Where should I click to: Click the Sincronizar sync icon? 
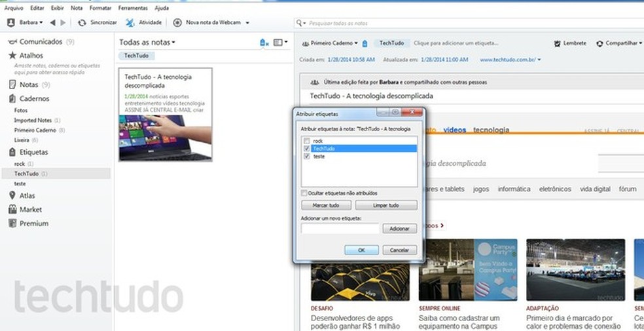tap(82, 23)
